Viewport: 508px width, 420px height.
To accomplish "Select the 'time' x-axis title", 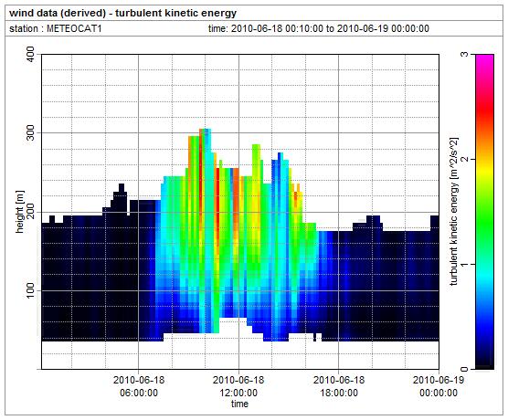I will tap(239, 404).
